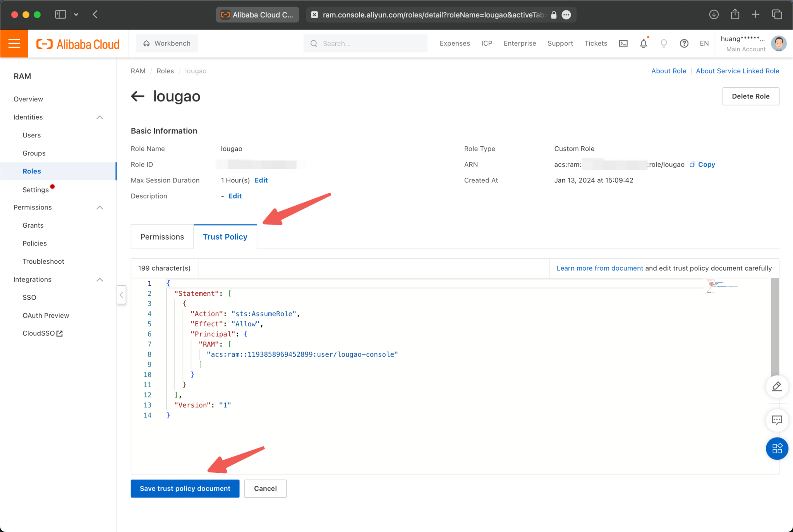The image size is (793, 532).
Task: Click the help/question mark icon in header
Action: (684, 43)
